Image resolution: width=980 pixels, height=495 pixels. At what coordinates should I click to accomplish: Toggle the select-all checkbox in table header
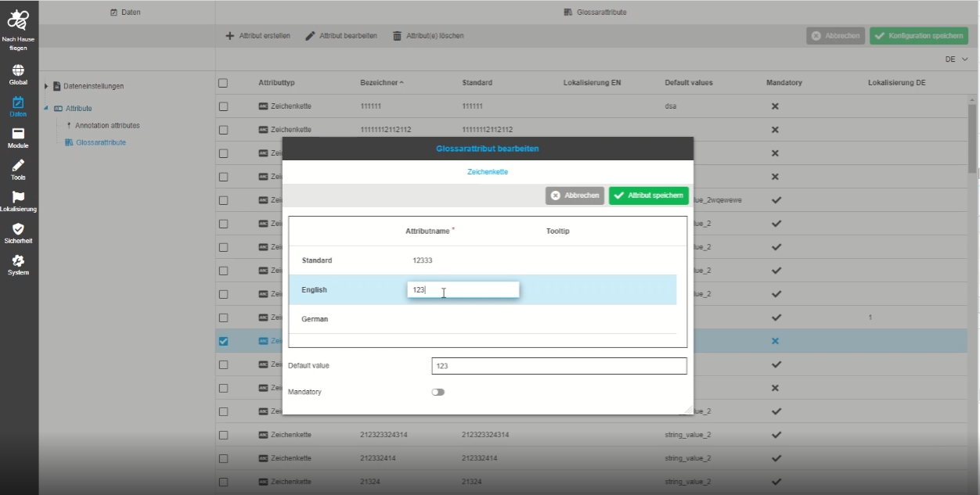point(223,83)
